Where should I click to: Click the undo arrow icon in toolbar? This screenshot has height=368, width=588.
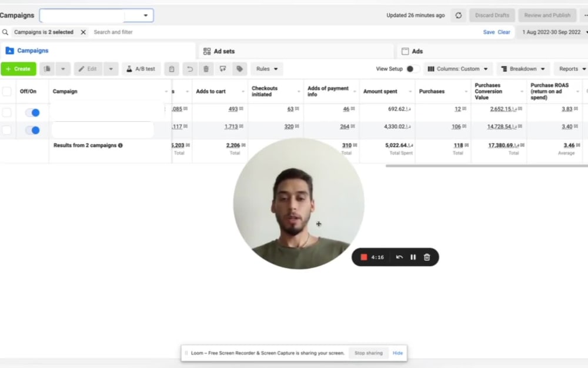point(190,69)
